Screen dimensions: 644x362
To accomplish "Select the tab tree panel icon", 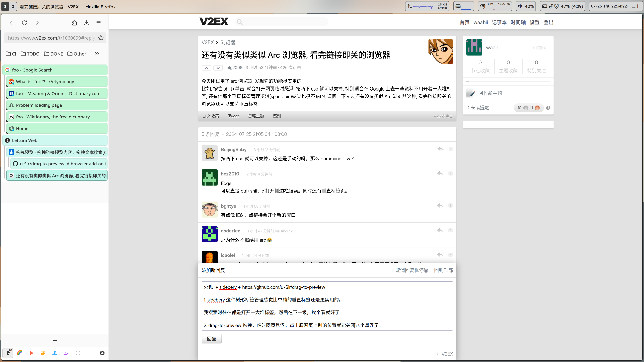I will (x=8, y=353).
